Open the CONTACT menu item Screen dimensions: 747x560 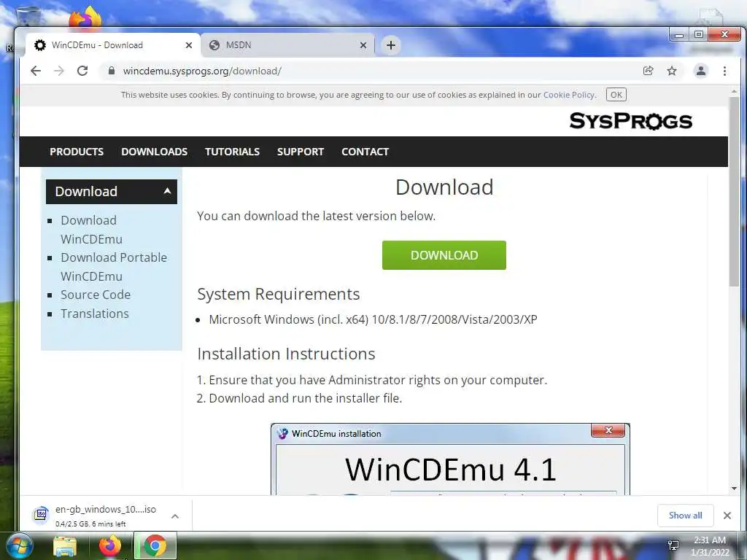365,152
